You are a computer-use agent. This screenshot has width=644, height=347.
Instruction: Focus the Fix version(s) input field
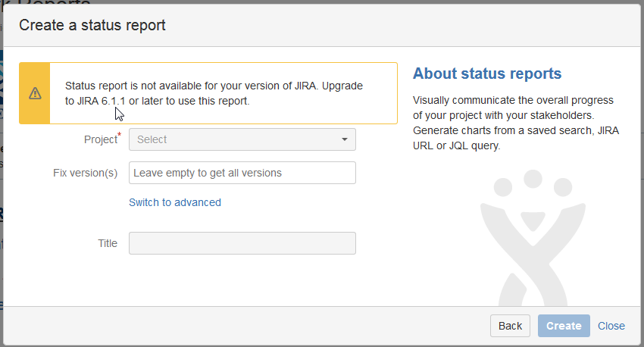click(x=242, y=173)
